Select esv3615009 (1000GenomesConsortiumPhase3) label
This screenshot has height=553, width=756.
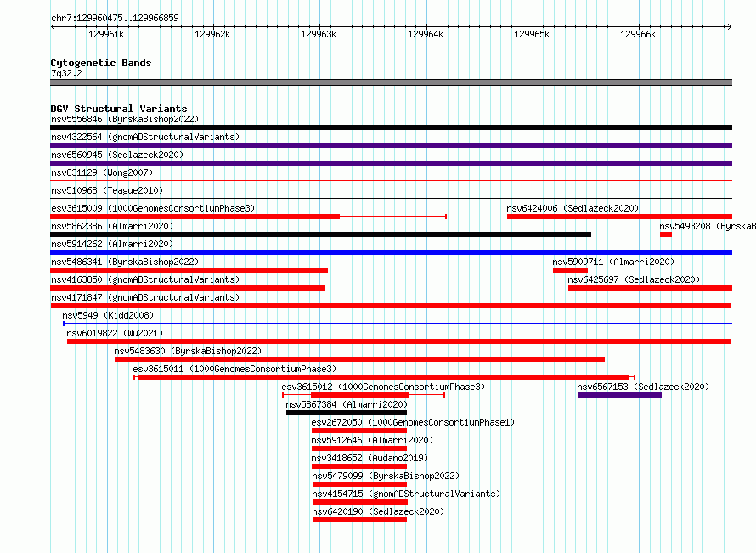[x=153, y=208]
